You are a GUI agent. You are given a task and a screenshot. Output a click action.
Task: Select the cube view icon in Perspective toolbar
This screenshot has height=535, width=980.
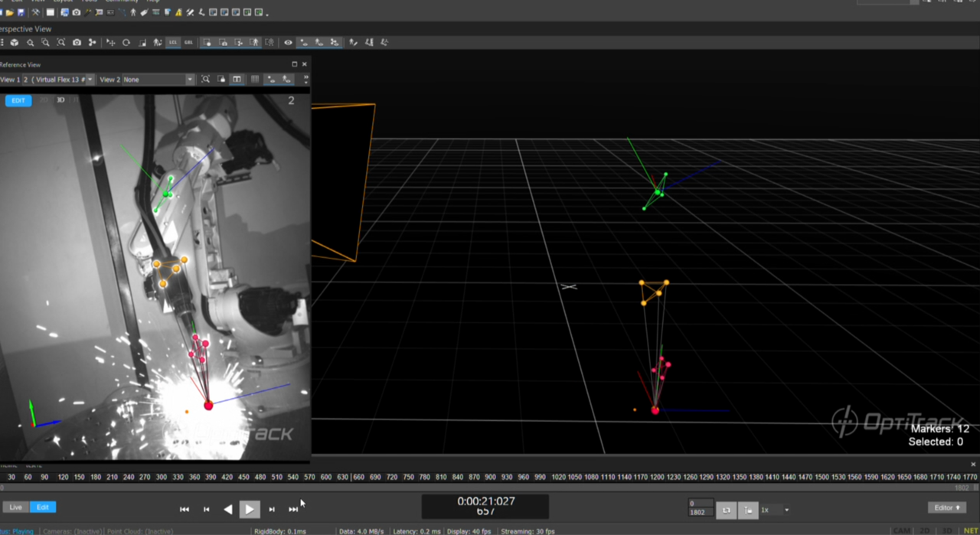[x=14, y=43]
